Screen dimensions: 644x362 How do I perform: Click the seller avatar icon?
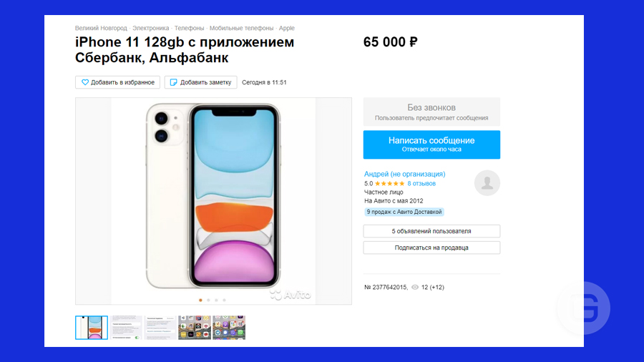click(x=487, y=182)
